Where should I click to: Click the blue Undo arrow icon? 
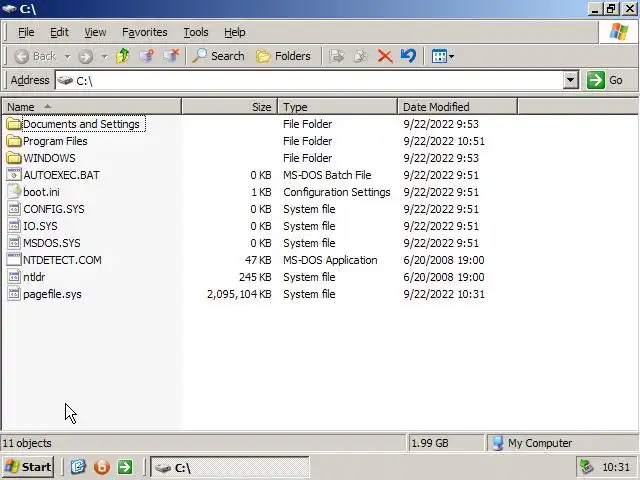(408, 56)
